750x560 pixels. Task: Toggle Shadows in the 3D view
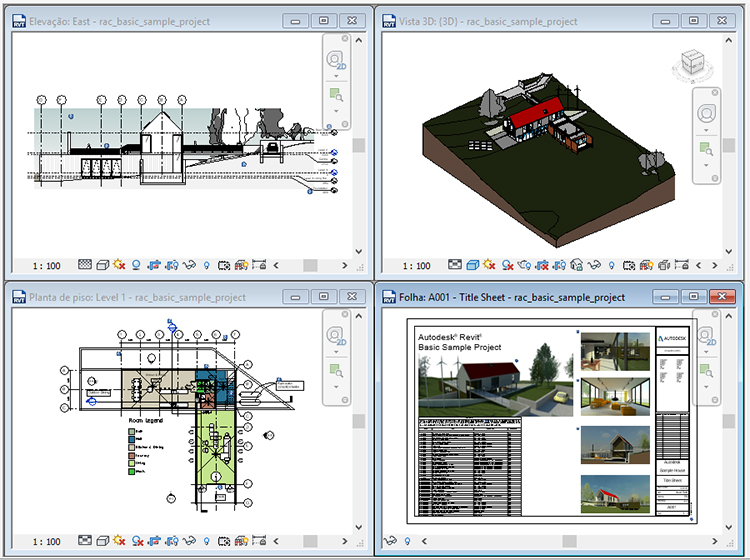pyautogui.click(x=507, y=265)
